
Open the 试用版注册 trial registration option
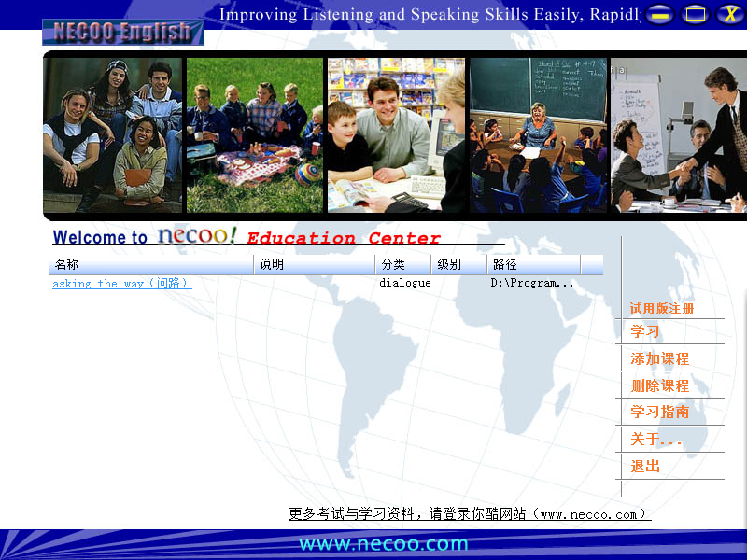pos(662,308)
